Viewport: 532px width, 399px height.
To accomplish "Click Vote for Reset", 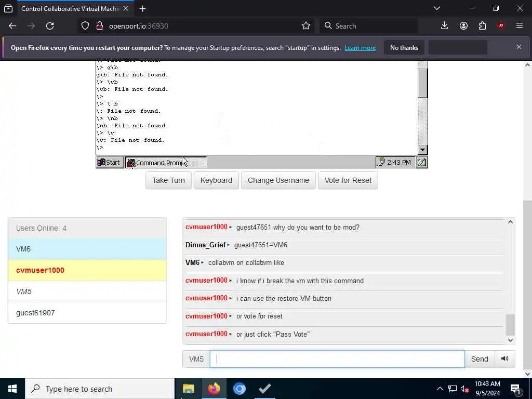I will [x=348, y=180].
